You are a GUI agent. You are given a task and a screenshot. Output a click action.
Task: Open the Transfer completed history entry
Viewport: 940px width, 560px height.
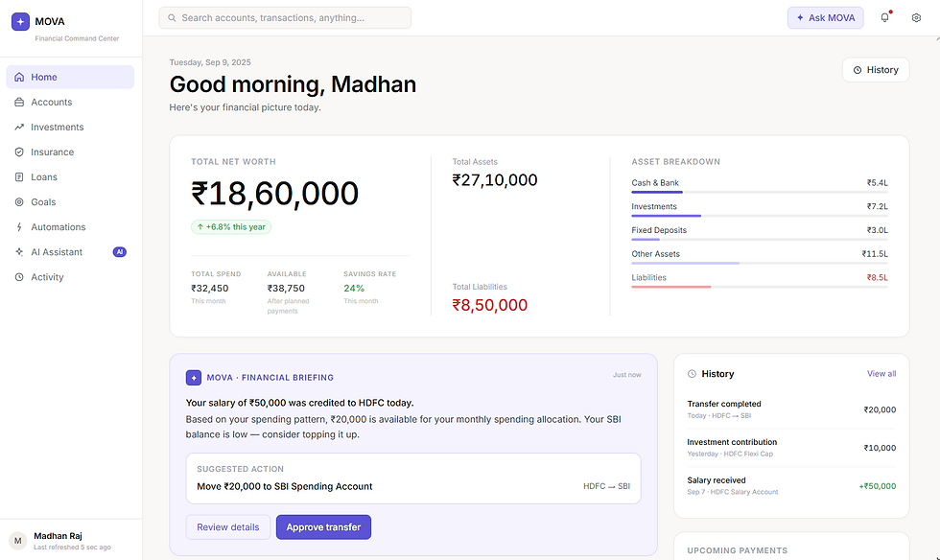click(x=791, y=410)
